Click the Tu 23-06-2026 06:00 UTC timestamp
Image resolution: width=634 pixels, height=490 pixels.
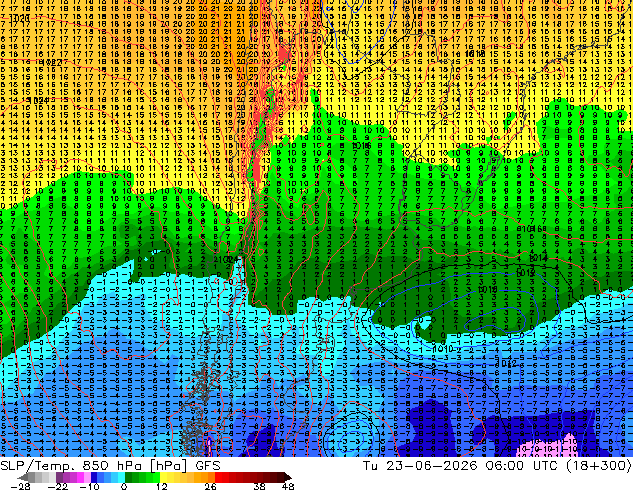pyautogui.click(x=461, y=466)
